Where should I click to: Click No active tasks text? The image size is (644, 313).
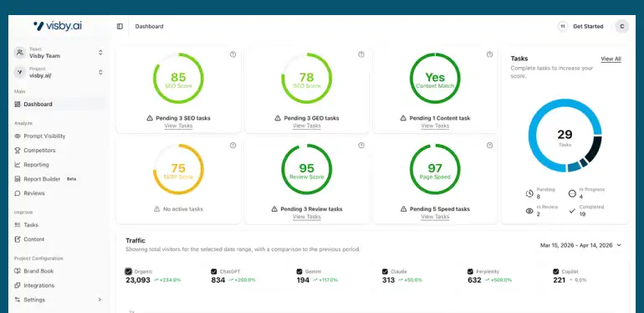tap(183, 209)
